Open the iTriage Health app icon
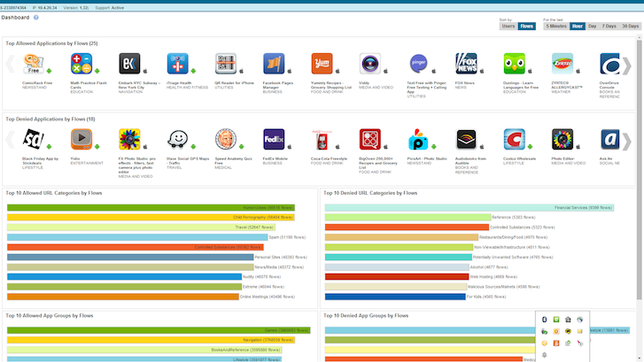The width and height of the screenshot is (644, 362). [177, 64]
